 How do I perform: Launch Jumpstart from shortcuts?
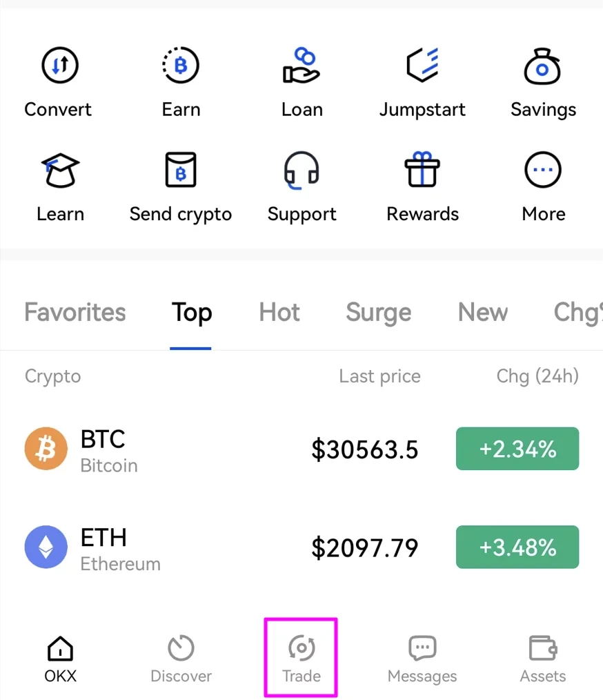tap(422, 66)
